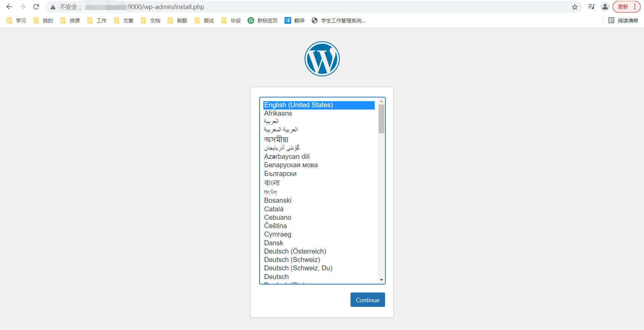Click the URL address field
The width and height of the screenshot is (644, 330).
pyautogui.click(x=302, y=7)
